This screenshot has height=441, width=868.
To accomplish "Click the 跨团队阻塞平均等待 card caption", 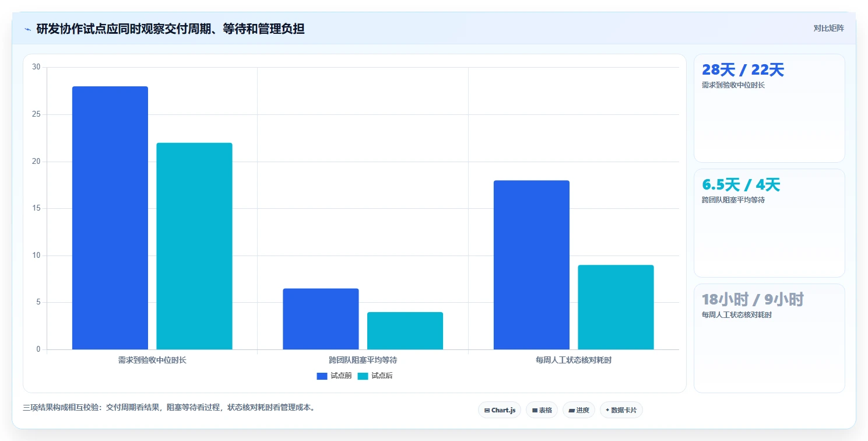I will (x=733, y=200).
